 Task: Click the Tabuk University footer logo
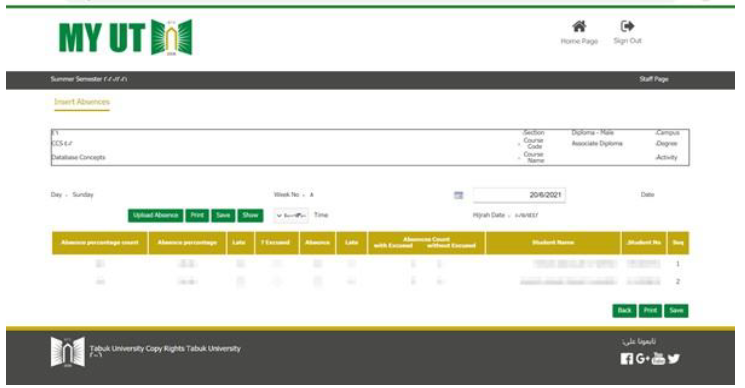pos(67,352)
